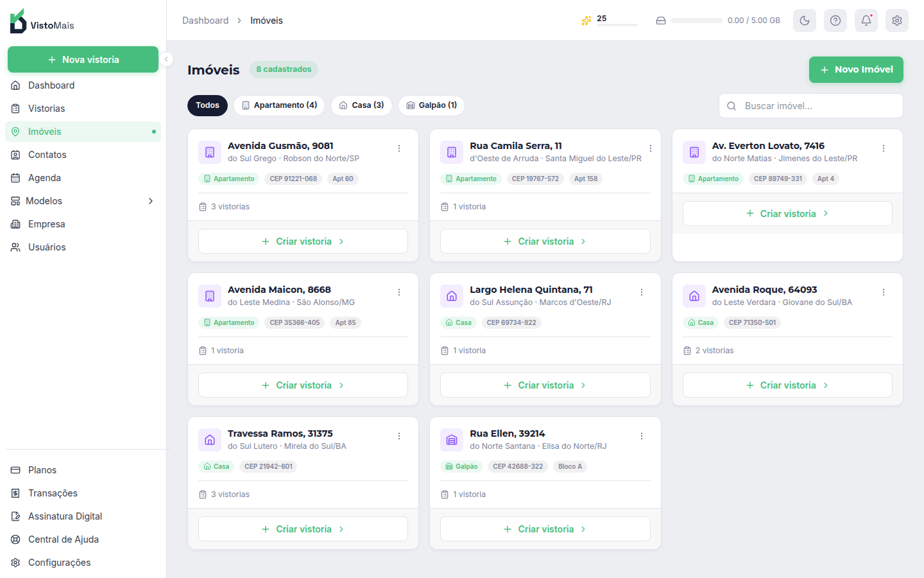
Task: Open options menu for Travessa Ramos, 31375
Action: click(x=399, y=436)
